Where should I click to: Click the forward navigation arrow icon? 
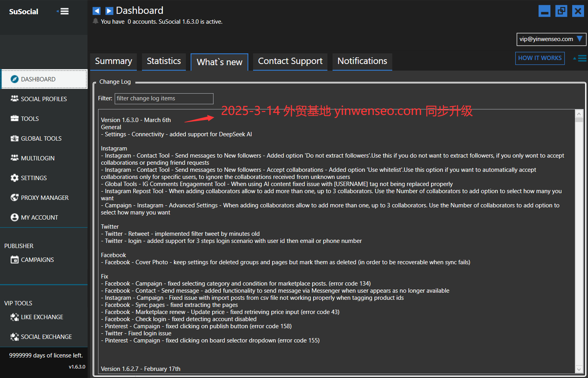110,11
